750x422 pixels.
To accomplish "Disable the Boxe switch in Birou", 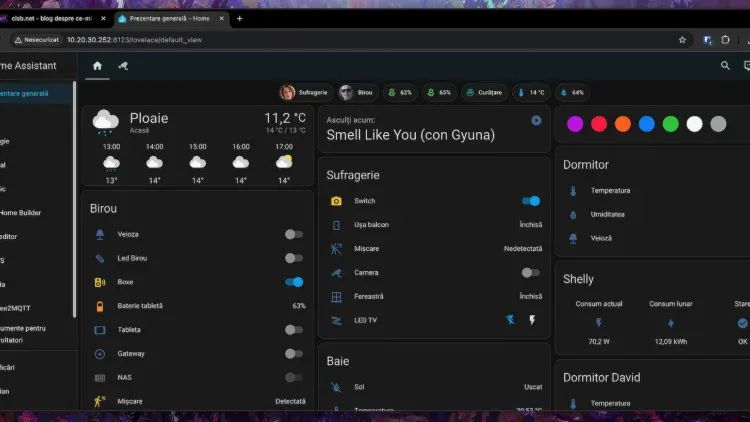I will coord(293,282).
